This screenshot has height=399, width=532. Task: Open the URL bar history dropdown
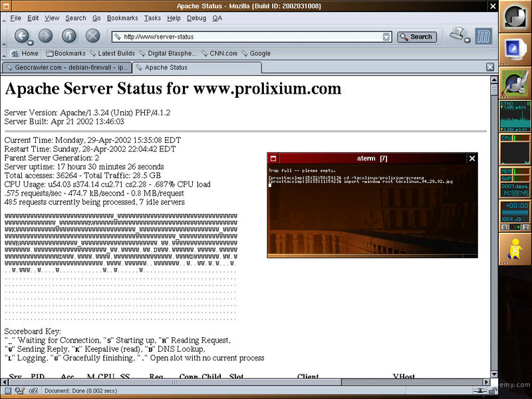click(x=386, y=37)
